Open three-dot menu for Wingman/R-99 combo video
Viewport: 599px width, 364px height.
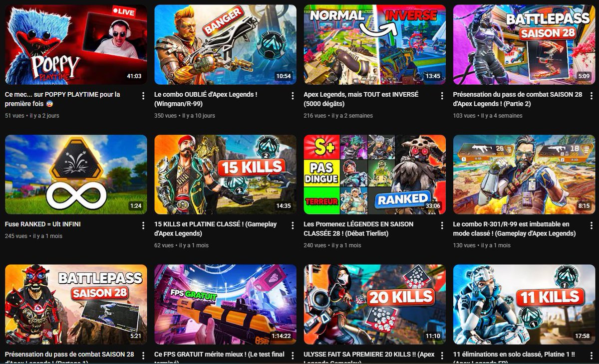point(293,95)
